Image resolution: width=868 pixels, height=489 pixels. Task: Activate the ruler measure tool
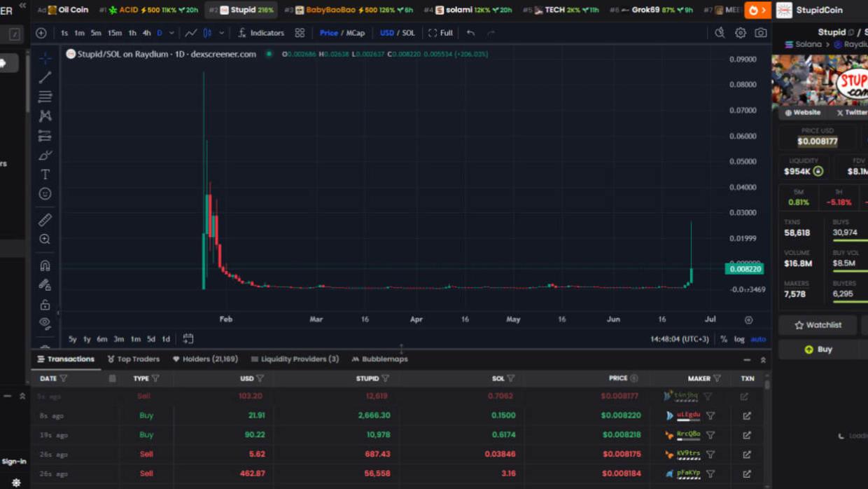click(45, 220)
